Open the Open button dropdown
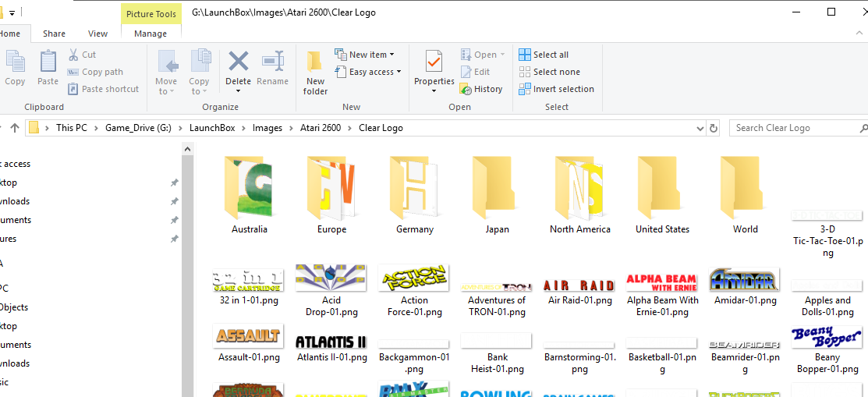This screenshot has height=397, width=868. (503, 55)
